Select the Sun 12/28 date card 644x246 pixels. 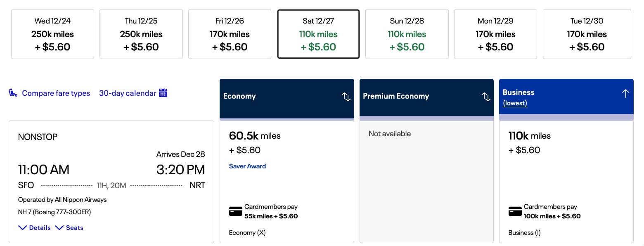tap(407, 34)
